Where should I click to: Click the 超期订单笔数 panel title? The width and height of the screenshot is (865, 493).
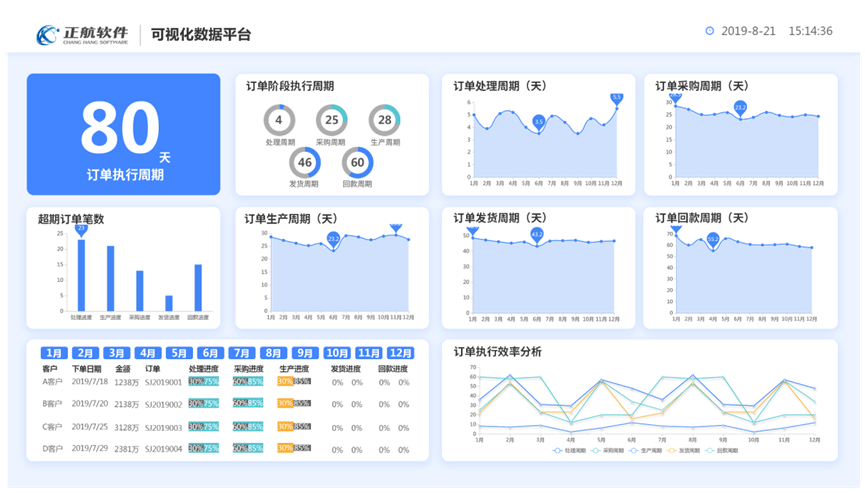click(x=71, y=219)
